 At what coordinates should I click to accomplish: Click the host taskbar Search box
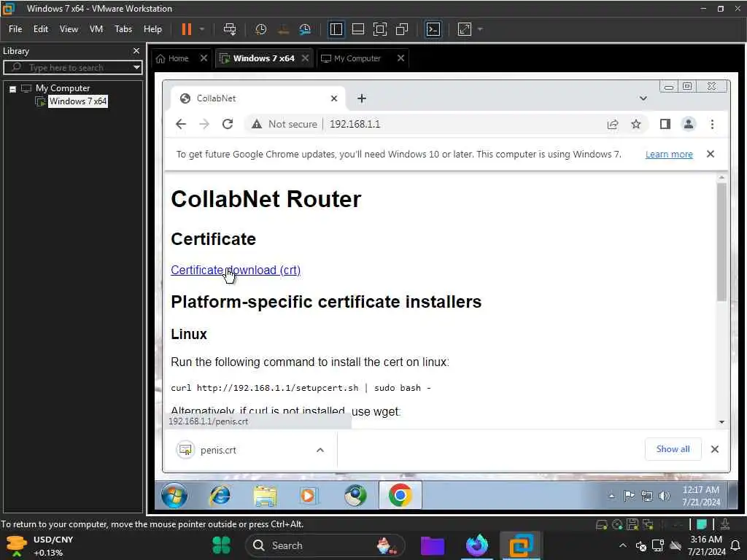point(325,545)
